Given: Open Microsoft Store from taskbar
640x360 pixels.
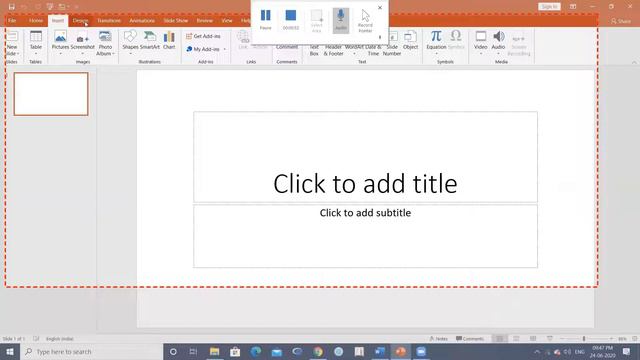Looking at the screenshot, I should (235, 351).
